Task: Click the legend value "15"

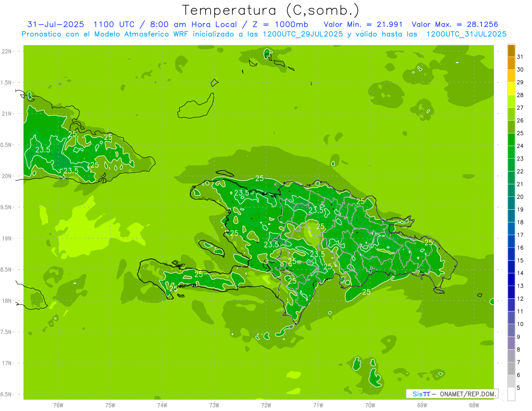Action: click(520, 260)
